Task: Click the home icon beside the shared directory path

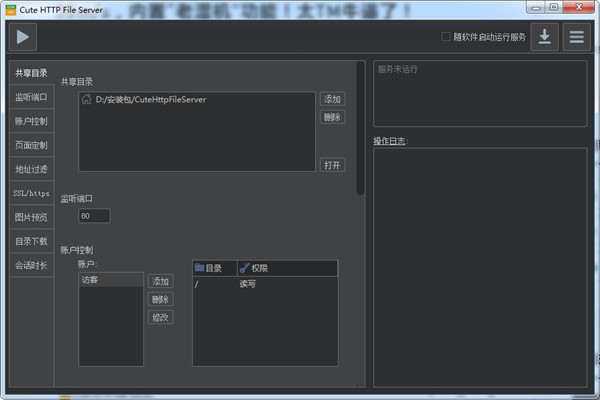Action: coord(87,99)
